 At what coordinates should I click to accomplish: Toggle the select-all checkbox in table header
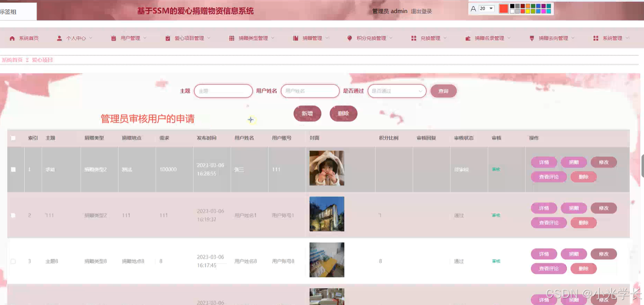[x=13, y=138]
